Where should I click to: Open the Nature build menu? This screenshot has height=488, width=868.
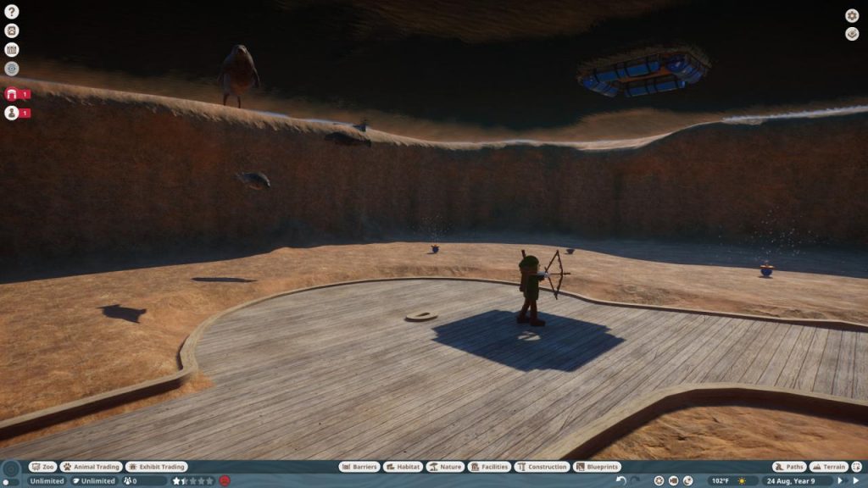tap(445, 467)
